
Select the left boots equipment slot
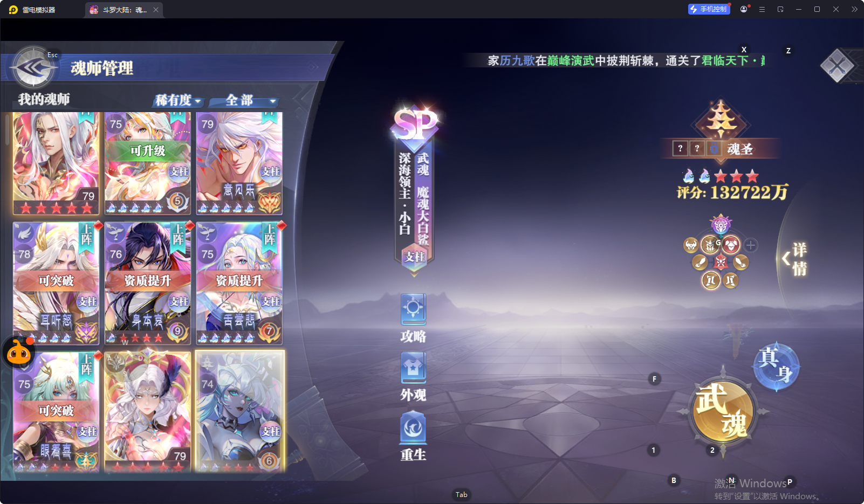711,280
